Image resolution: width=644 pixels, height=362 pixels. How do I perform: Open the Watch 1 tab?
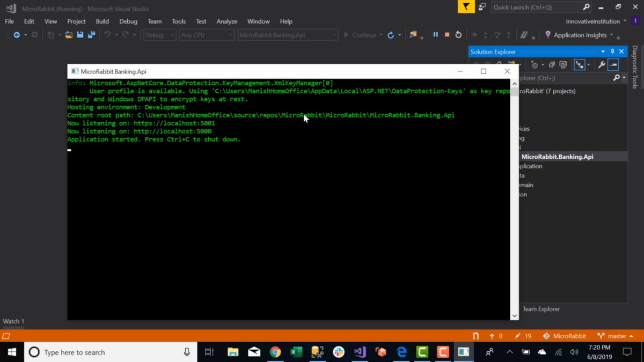(13, 321)
